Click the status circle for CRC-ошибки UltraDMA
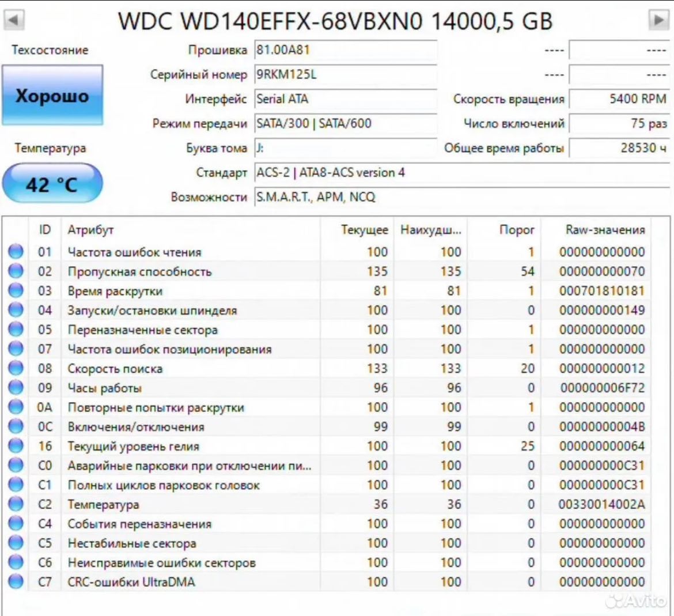Screen dimensions: 674x616 click(x=16, y=581)
